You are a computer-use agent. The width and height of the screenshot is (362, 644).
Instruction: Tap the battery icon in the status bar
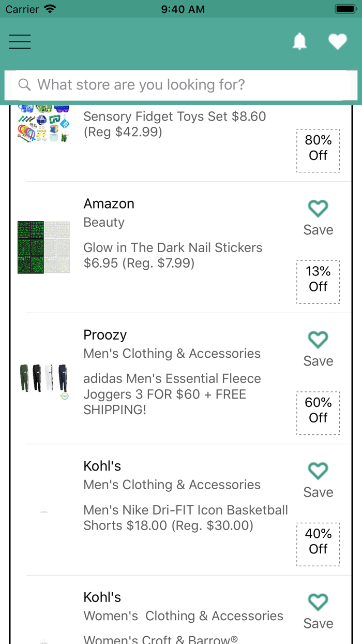[345, 8]
